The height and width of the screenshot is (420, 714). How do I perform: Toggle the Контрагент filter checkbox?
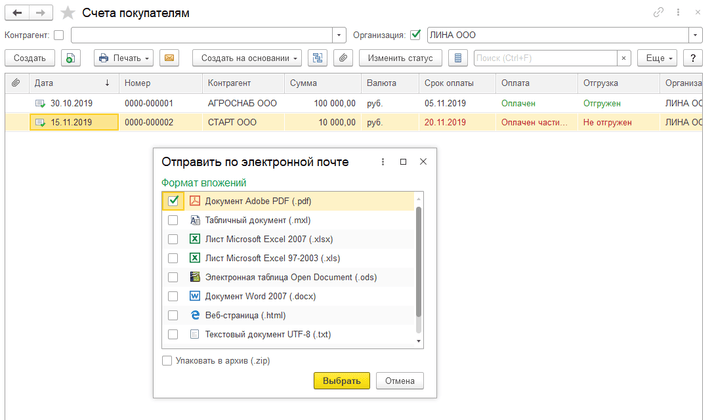58,35
